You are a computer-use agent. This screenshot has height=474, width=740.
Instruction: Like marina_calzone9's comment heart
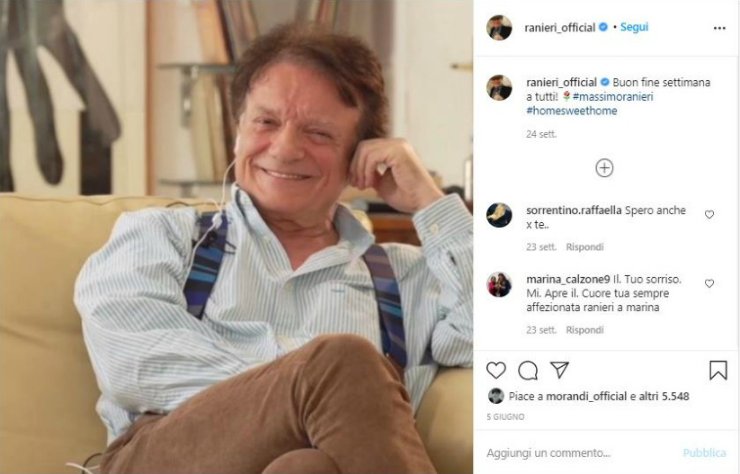[x=709, y=283]
